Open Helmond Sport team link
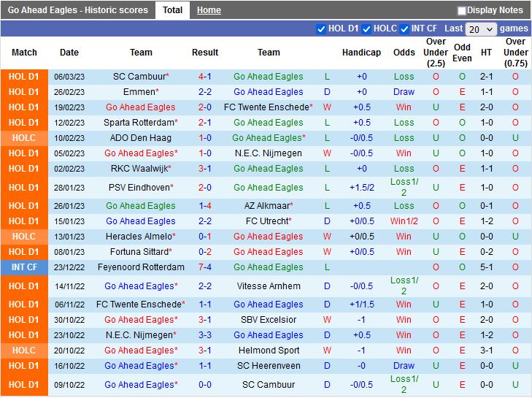532x398 pixels. (x=269, y=350)
